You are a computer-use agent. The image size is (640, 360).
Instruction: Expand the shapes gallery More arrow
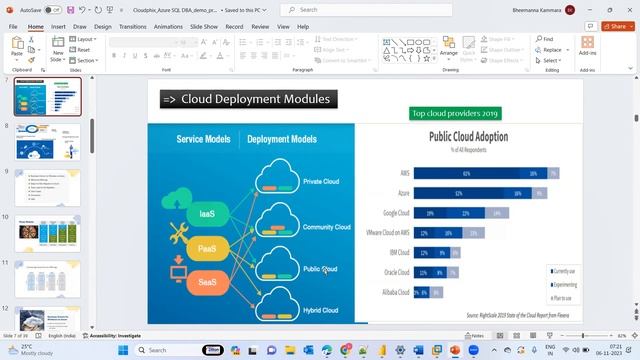434,59
